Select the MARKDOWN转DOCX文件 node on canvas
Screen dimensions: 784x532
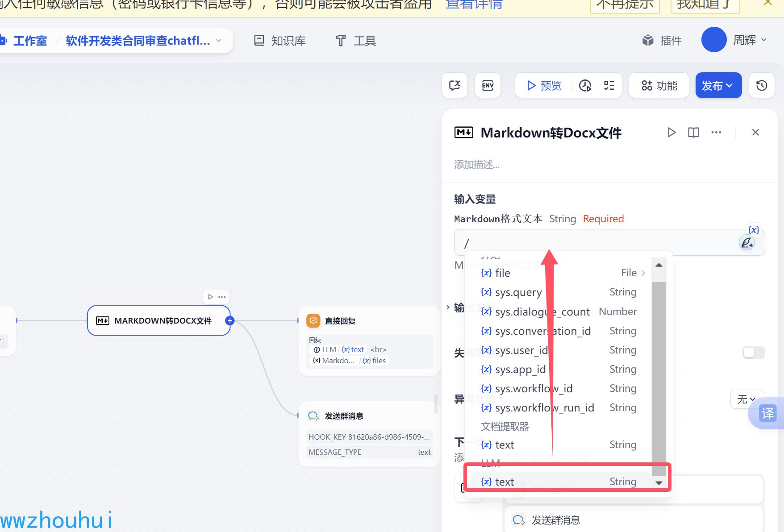159,320
